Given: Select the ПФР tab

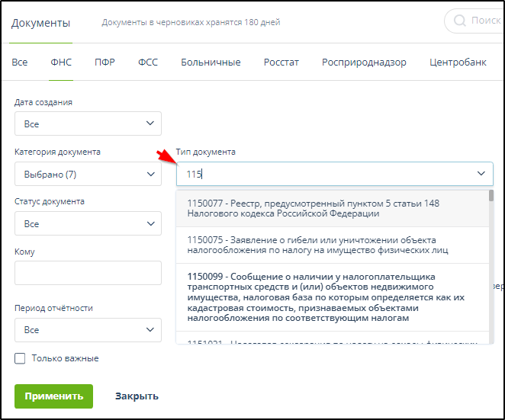Looking at the screenshot, I should (x=105, y=63).
